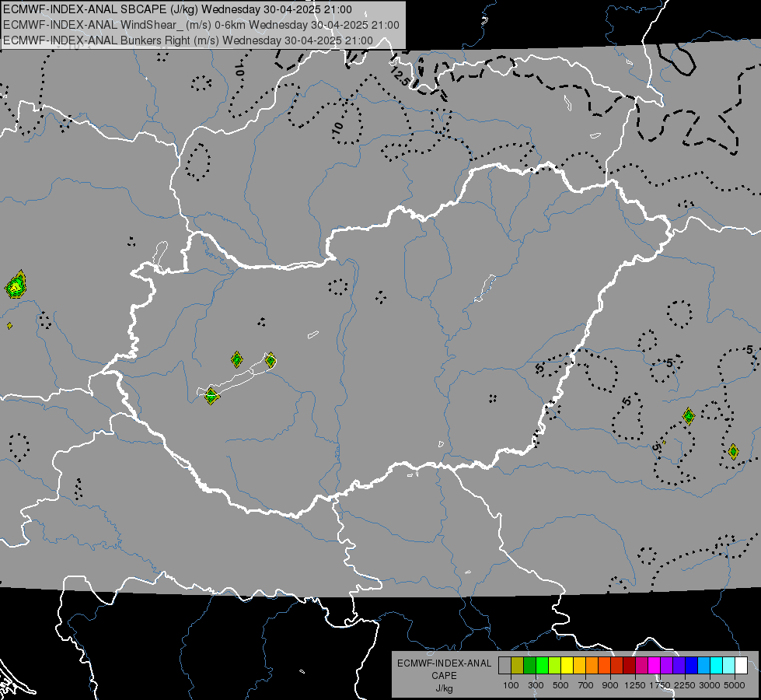761x700 pixels.
Task: Click the legend title ECMWF-INDEX-ANAL
Action: (444, 663)
